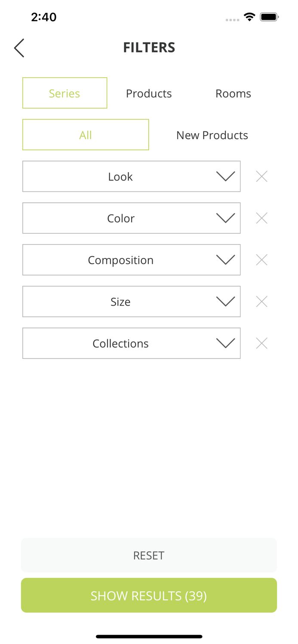Clear the Look filter with X icon
The height and width of the screenshot is (644, 298).
click(261, 176)
